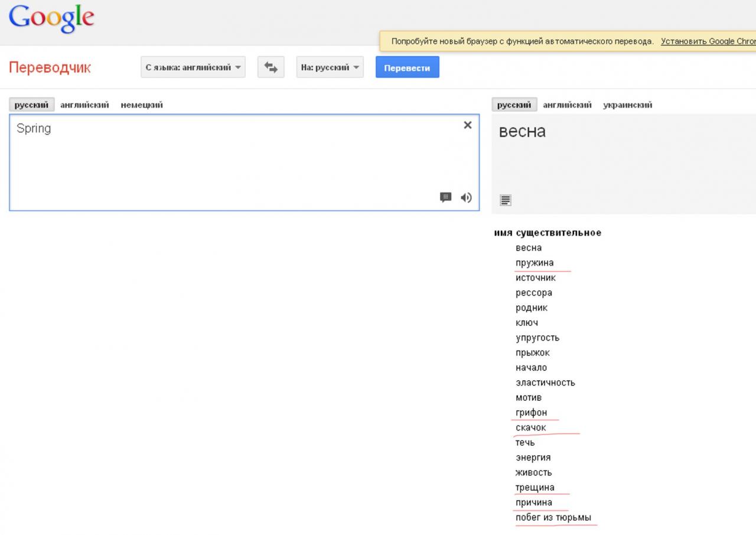Select английский as target language tab

coord(567,105)
